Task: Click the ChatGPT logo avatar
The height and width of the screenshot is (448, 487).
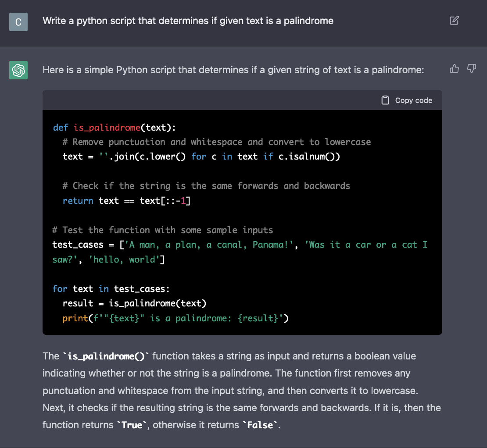Action: pyautogui.click(x=18, y=70)
